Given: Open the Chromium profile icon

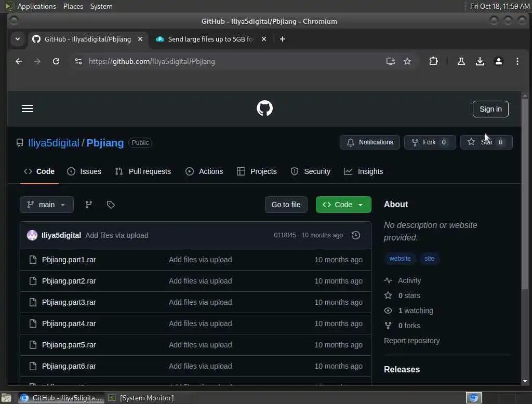Looking at the screenshot, I should coord(498,61).
